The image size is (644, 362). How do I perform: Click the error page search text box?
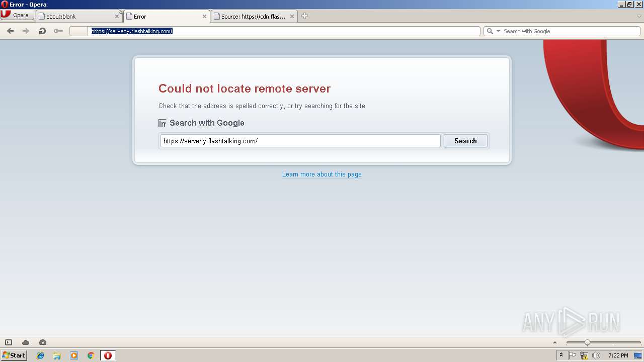coord(300,141)
